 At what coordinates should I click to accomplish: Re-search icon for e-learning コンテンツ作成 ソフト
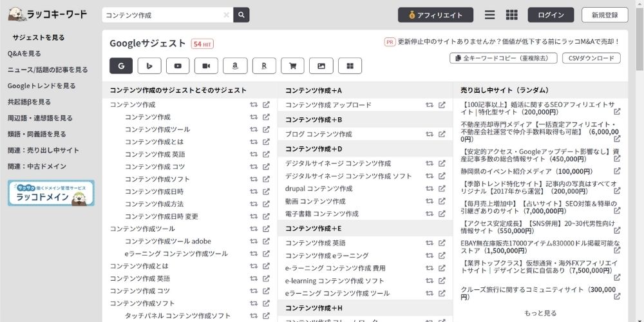pos(430,281)
